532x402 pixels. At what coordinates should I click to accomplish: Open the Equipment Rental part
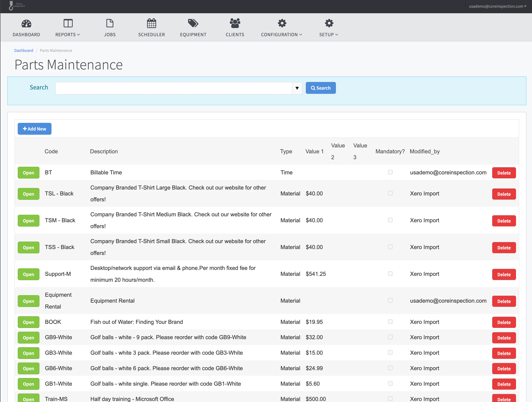click(x=28, y=301)
